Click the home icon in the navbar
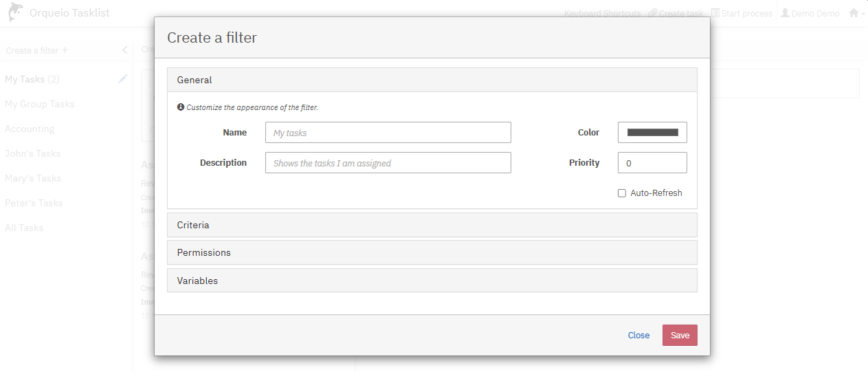The image size is (868, 372). coord(854,13)
